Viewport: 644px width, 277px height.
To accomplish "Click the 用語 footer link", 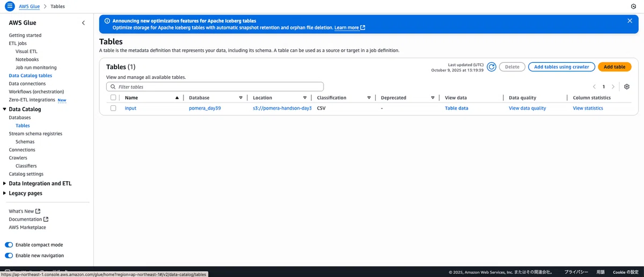I will (x=601, y=272).
